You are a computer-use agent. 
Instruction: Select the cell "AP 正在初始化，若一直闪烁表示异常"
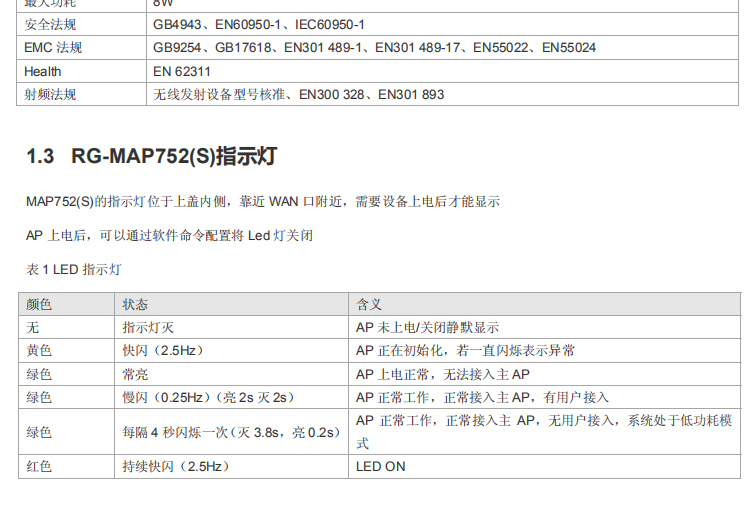pyautogui.click(x=544, y=351)
